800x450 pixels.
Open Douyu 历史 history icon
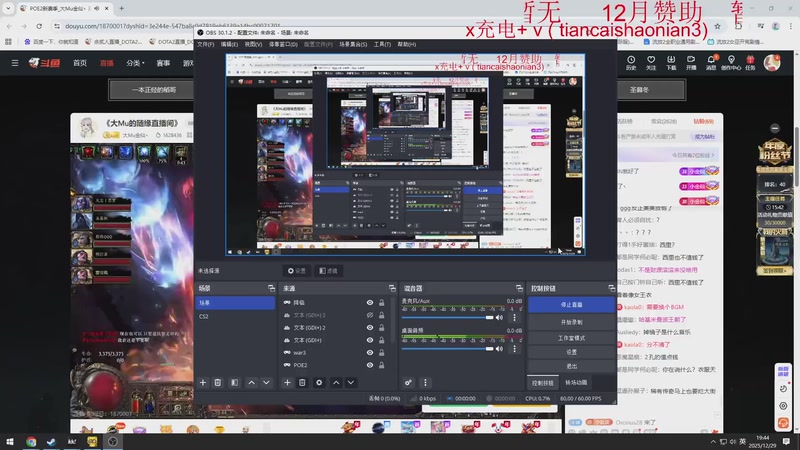[631, 63]
